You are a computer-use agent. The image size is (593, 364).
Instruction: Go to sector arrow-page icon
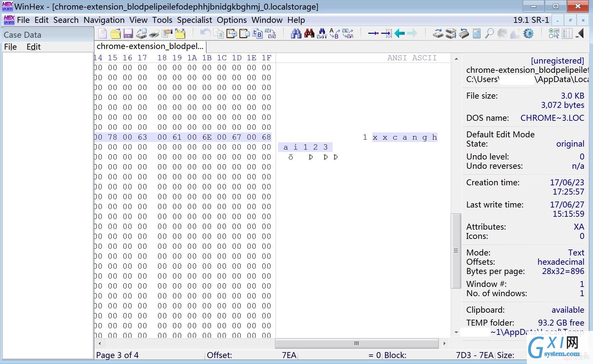pyautogui.click(x=386, y=33)
